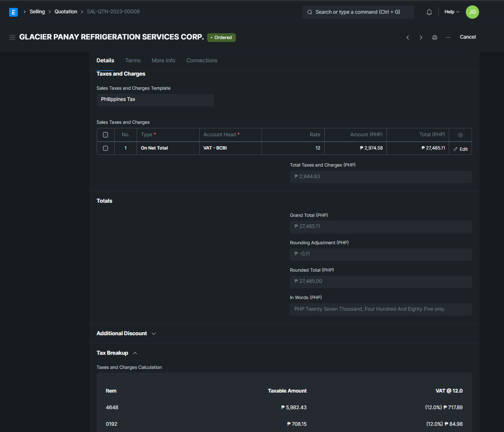Viewport: 504px width, 432px height.
Task: Click the Type column header
Action: (168, 135)
